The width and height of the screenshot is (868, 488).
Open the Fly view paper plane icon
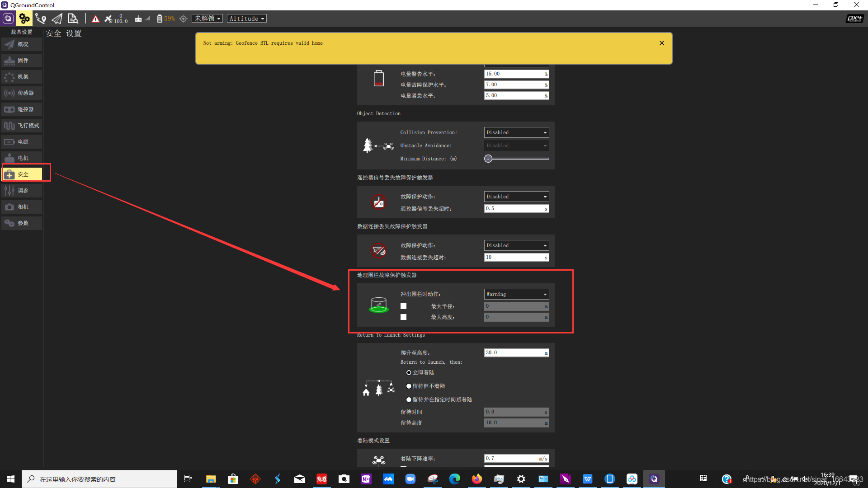pos(57,19)
